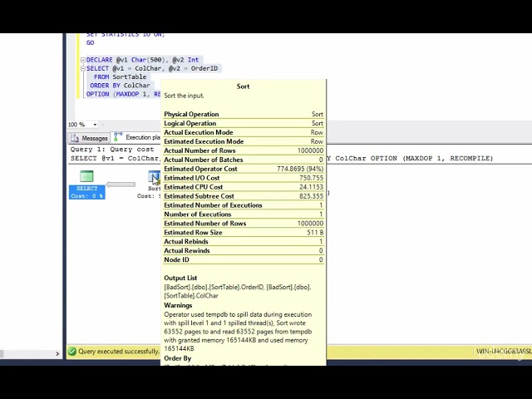Image resolution: width=532 pixels, height=399 pixels.
Task: Click the 'Logical Operation' row in tooltip
Action: click(244, 124)
